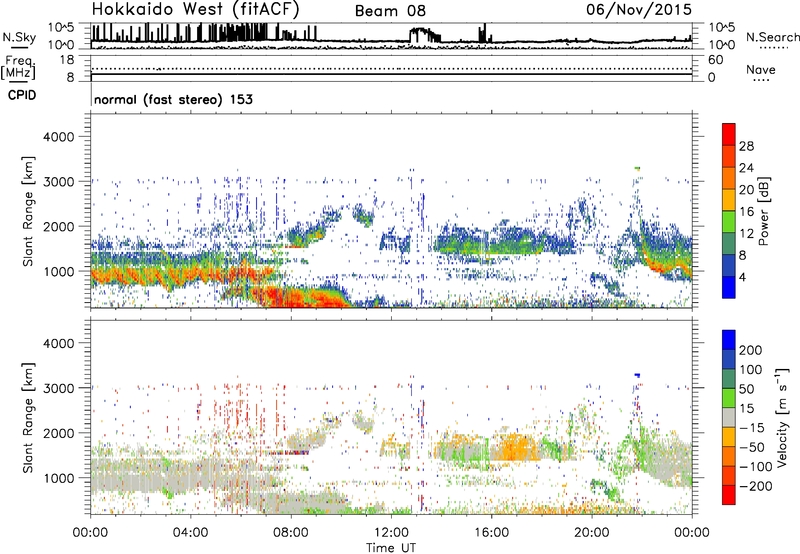The height and width of the screenshot is (554, 800).
Task: Click the '04:00' time axis tick label
Action: coord(190,533)
